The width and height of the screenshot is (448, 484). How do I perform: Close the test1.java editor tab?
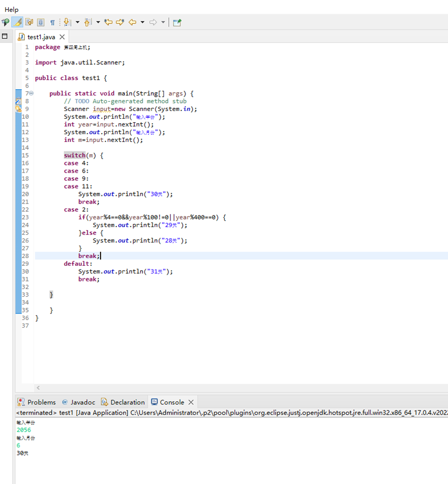tap(62, 37)
